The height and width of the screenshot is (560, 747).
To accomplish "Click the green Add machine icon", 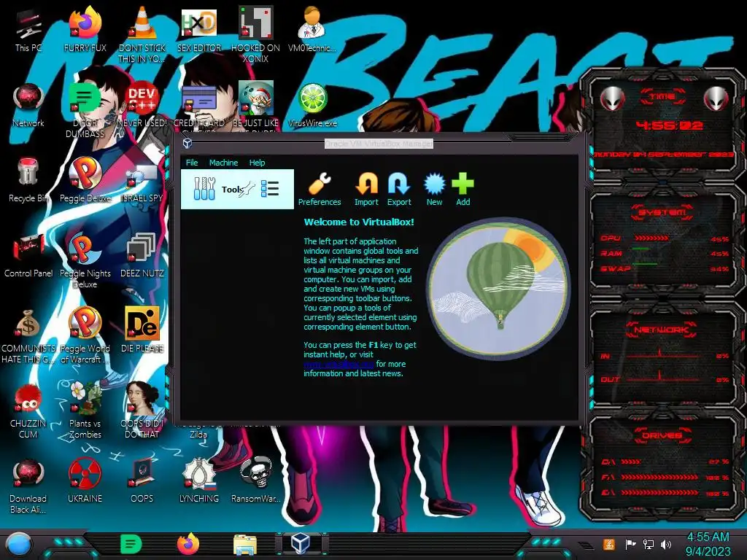I will tap(462, 189).
